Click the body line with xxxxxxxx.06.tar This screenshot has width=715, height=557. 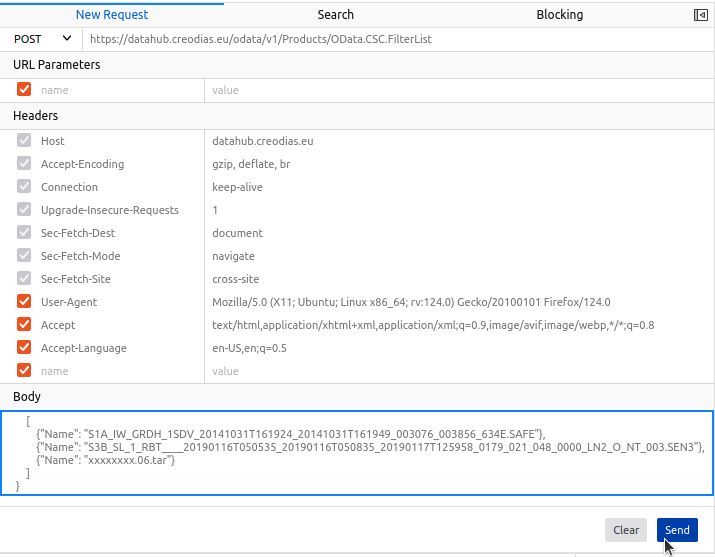(105, 460)
